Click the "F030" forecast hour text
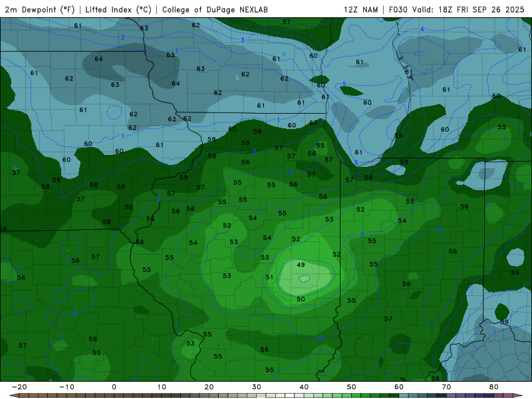This screenshot has width=532, height=399. [x=398, y=9]
